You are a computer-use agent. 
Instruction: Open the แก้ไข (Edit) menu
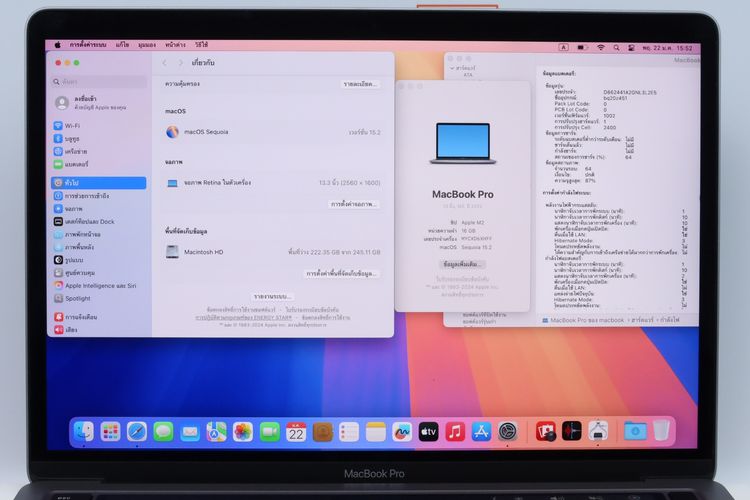(122, 44)
